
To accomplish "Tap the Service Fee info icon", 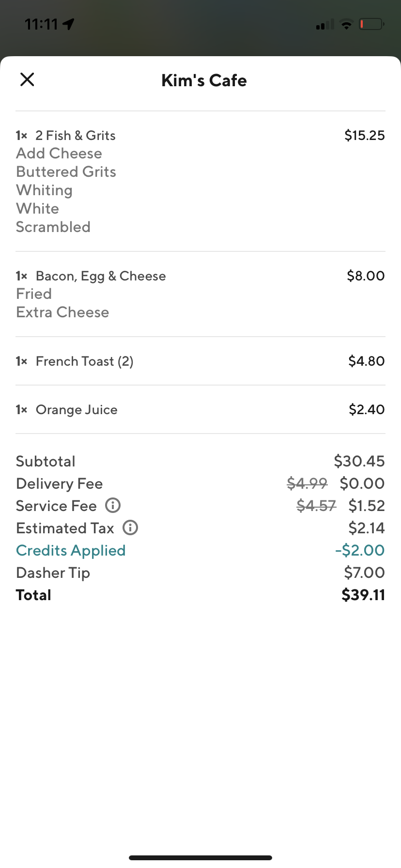I will coord(113,506).
